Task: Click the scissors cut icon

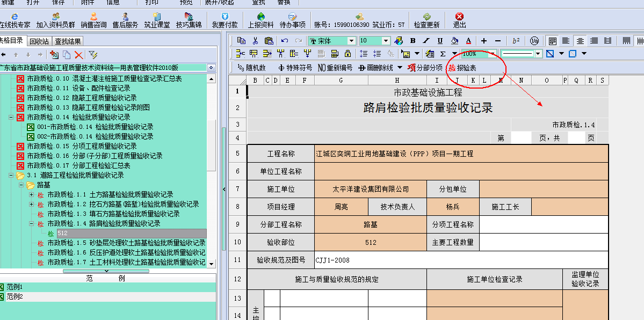Action: tap(255, 41)
